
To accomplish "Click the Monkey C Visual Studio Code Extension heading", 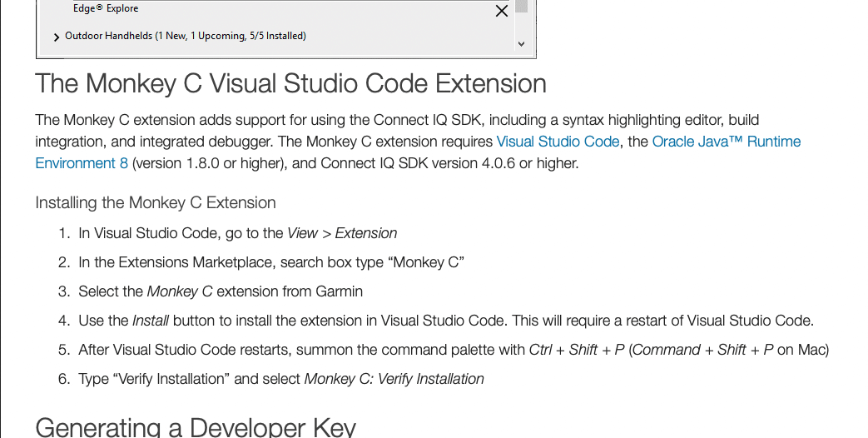I will click(x=290, y=84).
